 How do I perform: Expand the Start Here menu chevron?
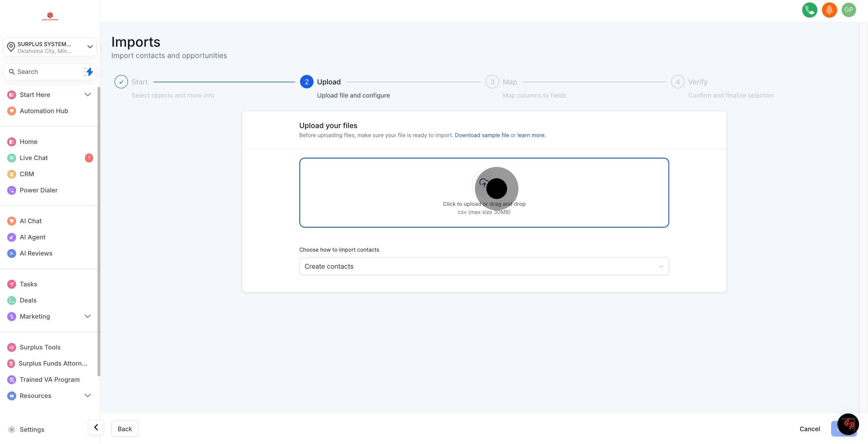88,95
